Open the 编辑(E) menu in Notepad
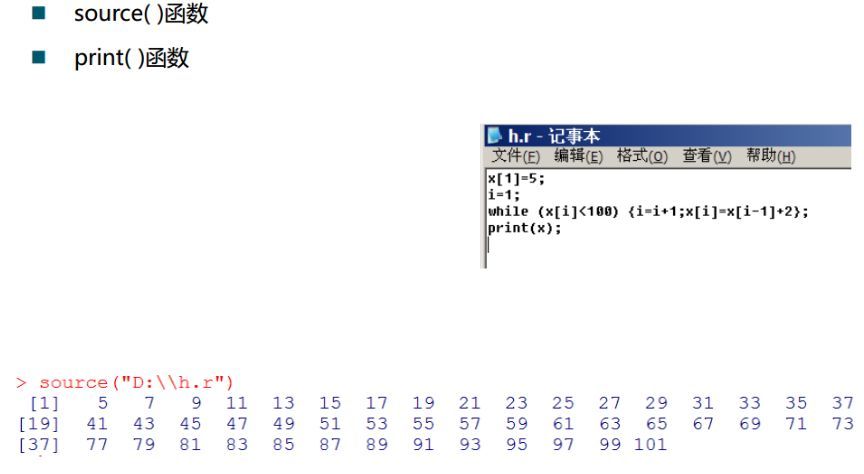Viewport: 864px width, 474px height. click(578, 156)
